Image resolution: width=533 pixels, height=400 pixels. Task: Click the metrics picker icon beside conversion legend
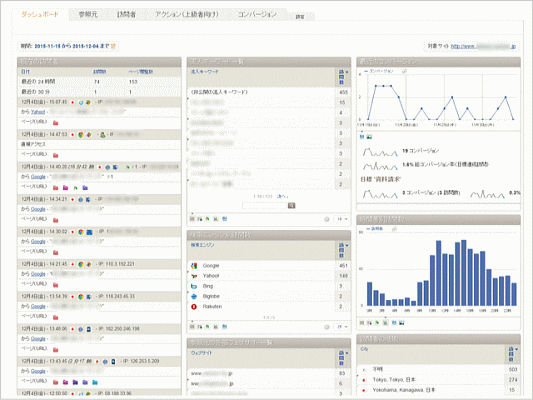(x=404, y=71)
